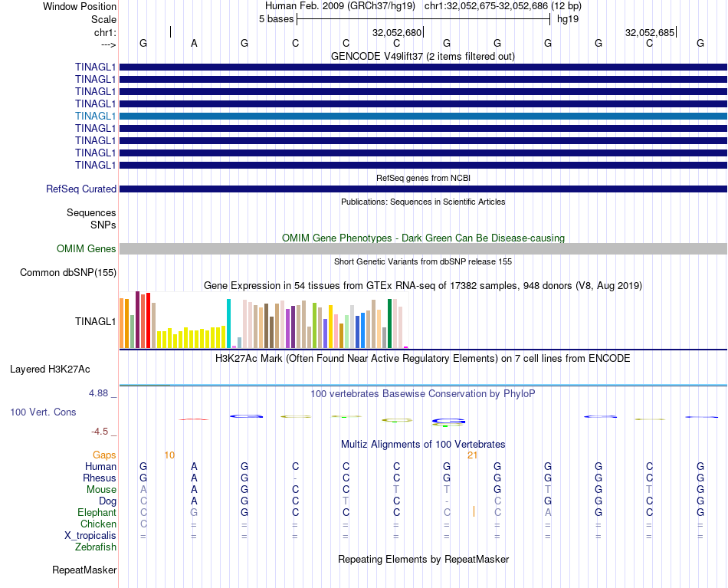Screen dimensions: 728x588
Task: Click the large blue G glyph in PhyloP track
Action: (448, 422)
